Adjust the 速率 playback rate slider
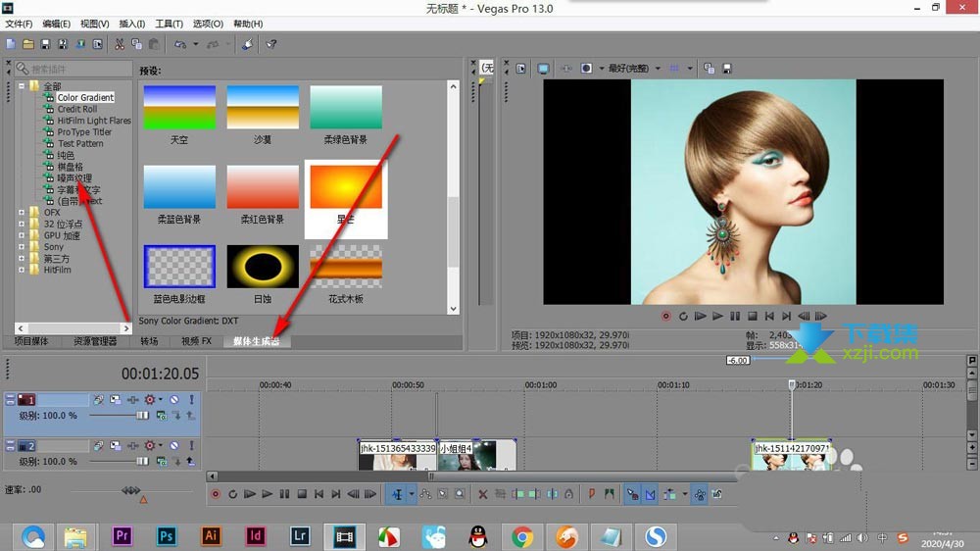The width and height of the screenshot is (980, 551). pos(131,490)
